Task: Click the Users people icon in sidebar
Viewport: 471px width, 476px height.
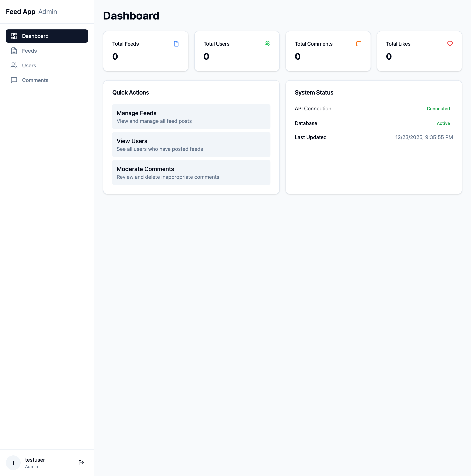Action: click(x=14, y=65)
